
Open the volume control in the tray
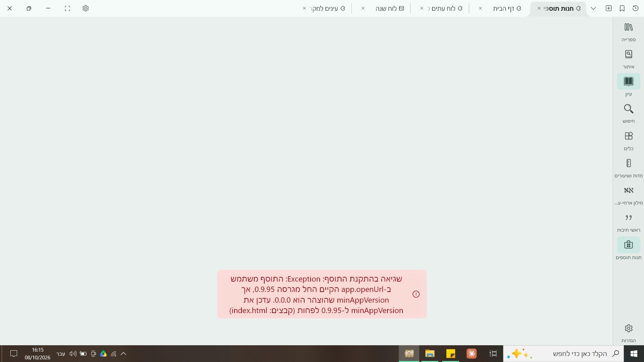click(x=73, y=354)
